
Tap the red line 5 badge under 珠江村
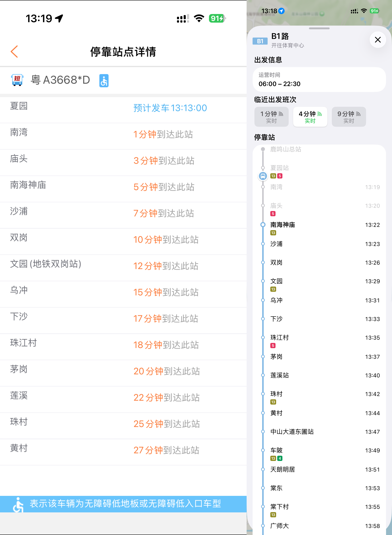click(x=273, y=346)
